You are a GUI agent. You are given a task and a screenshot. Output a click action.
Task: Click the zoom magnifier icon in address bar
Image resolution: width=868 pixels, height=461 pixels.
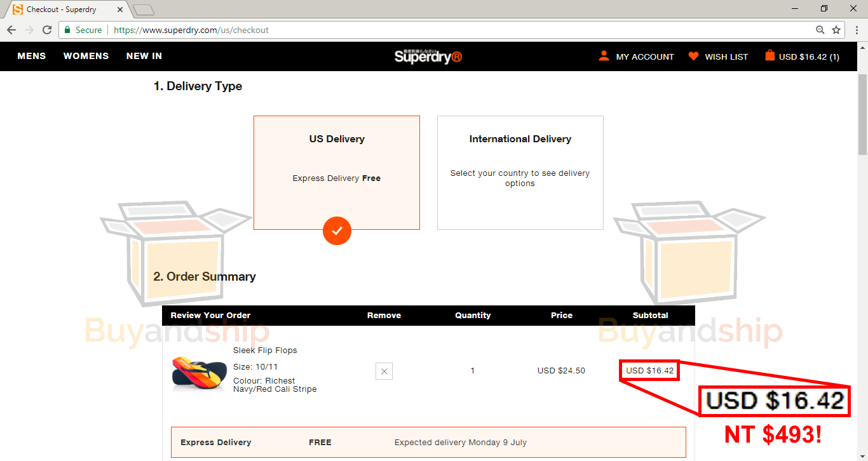[820, 30]
